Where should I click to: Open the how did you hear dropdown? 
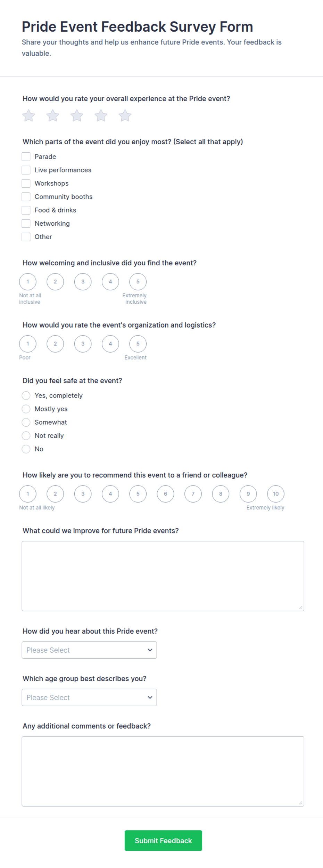coord(89,650)
